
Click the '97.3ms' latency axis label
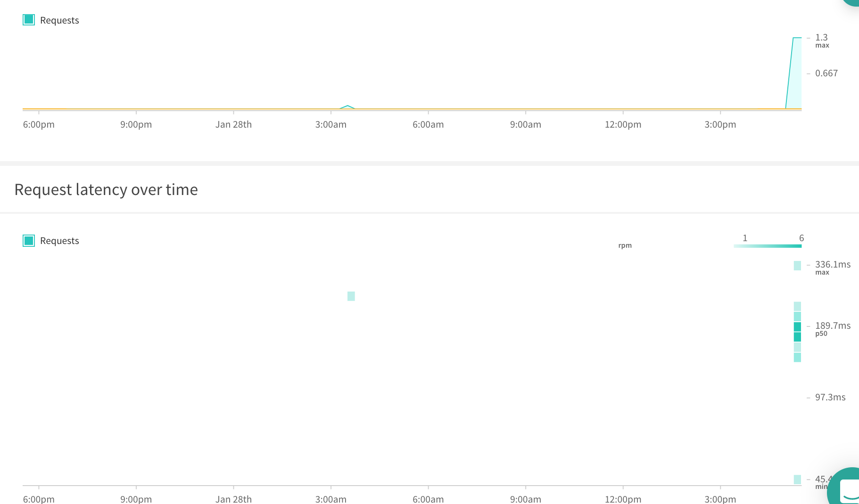click(x=830, y=397)
